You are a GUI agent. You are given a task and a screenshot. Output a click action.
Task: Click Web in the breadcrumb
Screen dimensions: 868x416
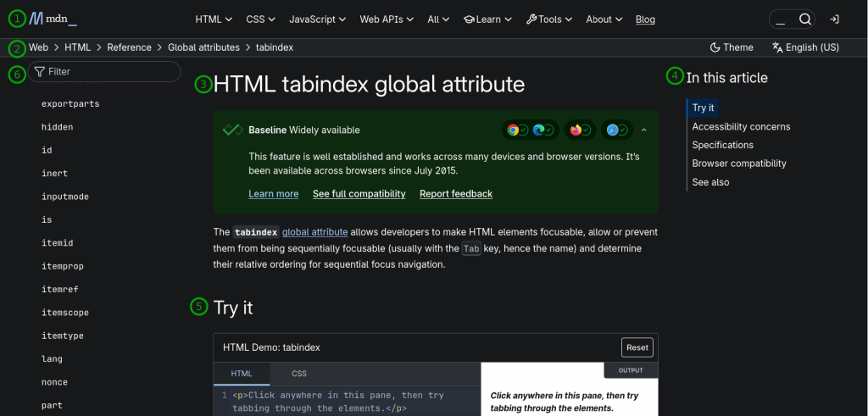(38, 47)
